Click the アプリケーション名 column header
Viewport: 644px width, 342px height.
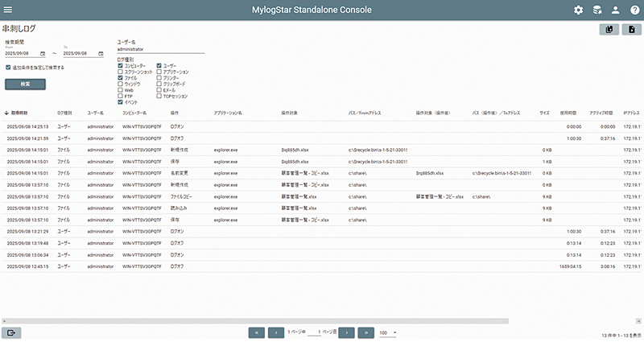pyautogui.click(x=229, y=113)
